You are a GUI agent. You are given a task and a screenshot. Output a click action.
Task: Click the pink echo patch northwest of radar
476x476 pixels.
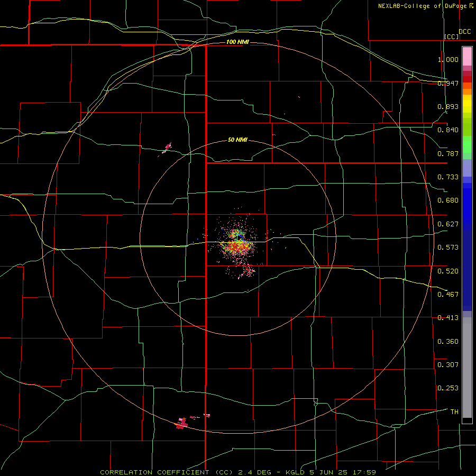coord(167,149)
